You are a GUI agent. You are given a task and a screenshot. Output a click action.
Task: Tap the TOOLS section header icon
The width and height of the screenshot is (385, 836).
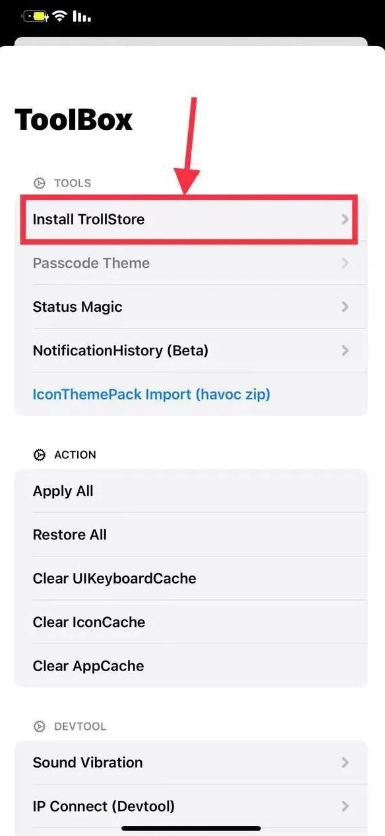(x=39, y=183)
